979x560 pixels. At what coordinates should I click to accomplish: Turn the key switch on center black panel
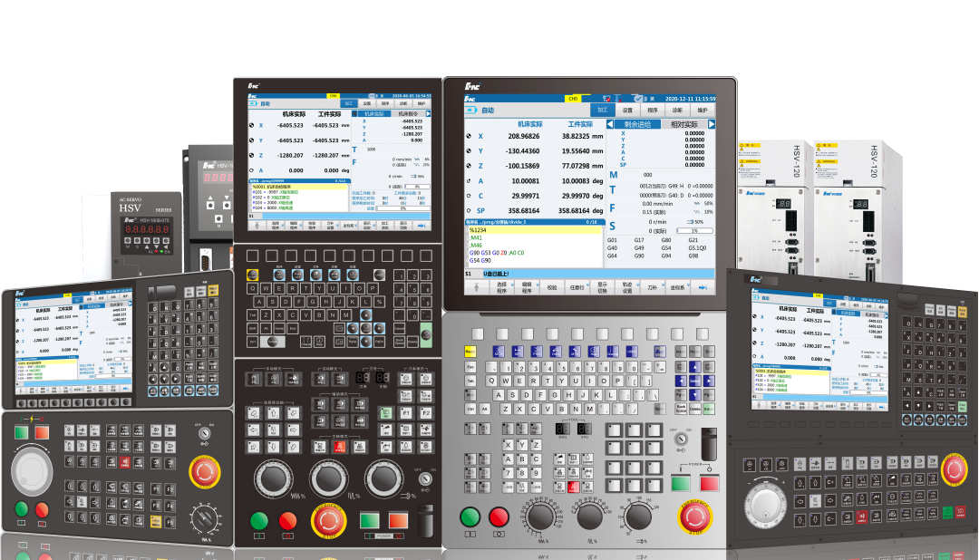click(426, 478)
